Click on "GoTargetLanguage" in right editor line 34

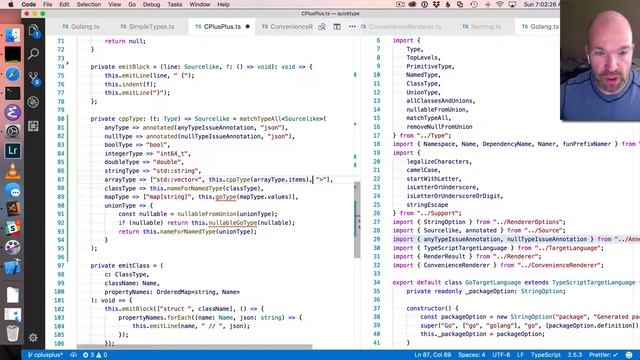click(493, 282)
